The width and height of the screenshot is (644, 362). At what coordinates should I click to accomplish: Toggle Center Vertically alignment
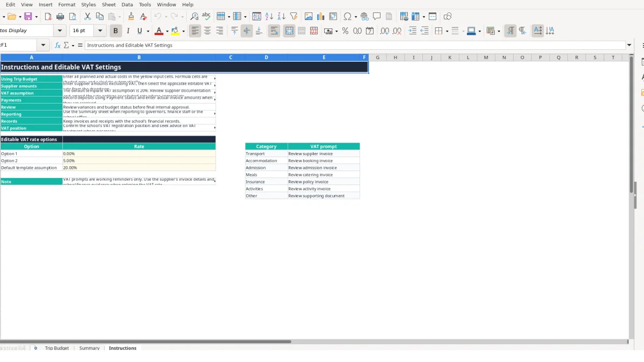coord(247,31)
